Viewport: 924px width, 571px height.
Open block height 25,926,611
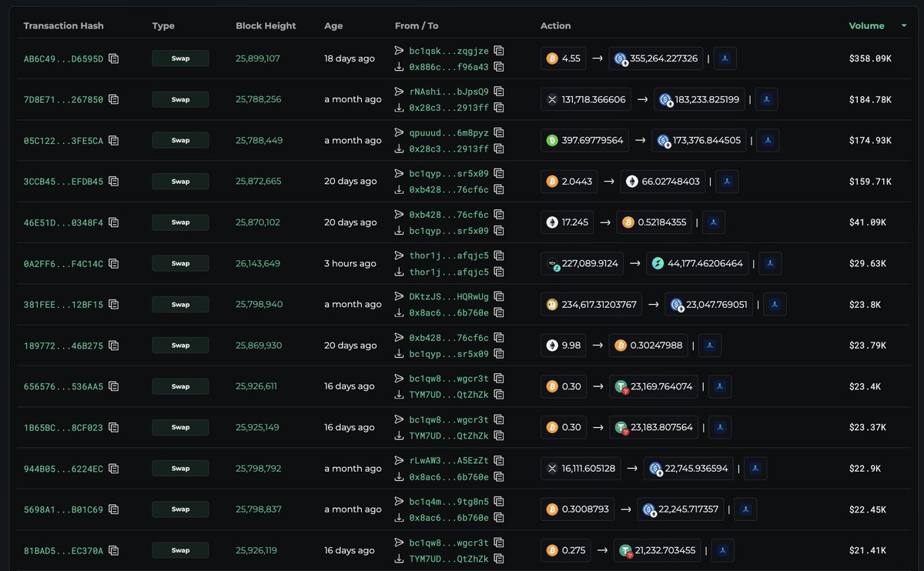[x=256, y=386]
